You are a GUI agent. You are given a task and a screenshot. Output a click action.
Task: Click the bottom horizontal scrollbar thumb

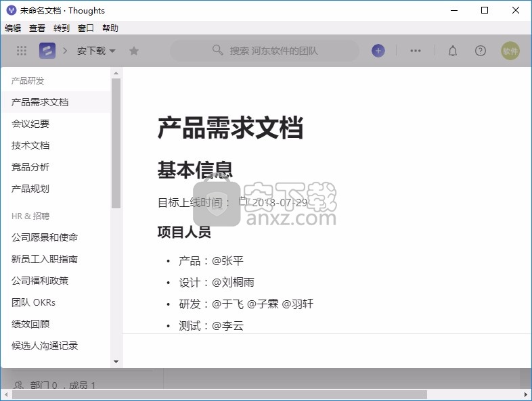(x=219, y=394)
